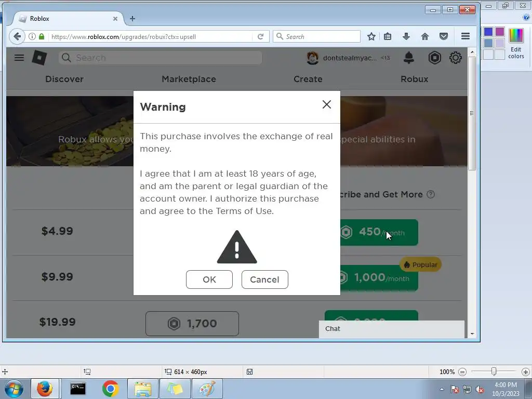Click the muted volume tray icon
The width and height of the screenshot is (532, 399).
click(480, 389)
